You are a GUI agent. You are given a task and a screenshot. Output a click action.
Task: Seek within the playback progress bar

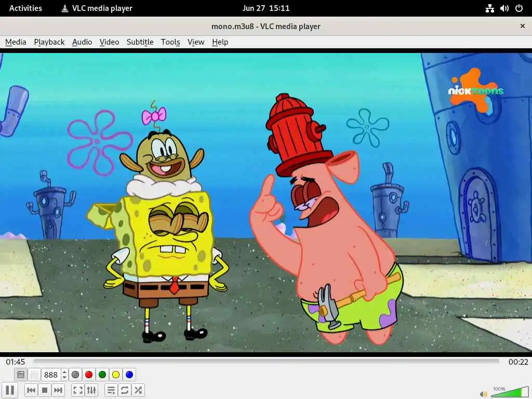point(267,362)
